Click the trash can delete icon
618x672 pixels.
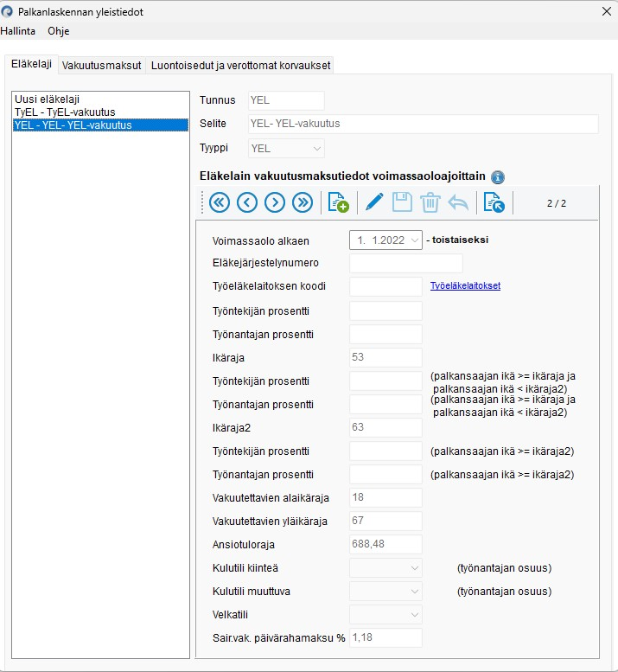tap(430, 202)
